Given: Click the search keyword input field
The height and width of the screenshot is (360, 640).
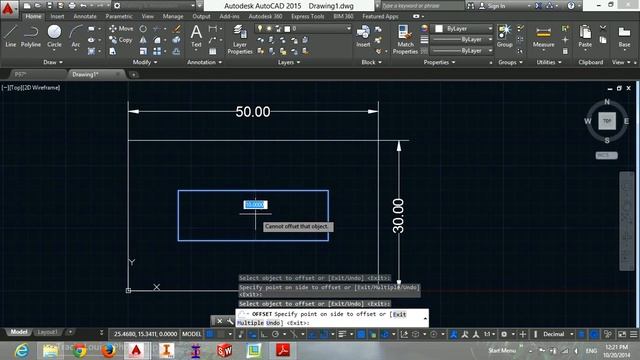Looking at the screenshot, I should pyautogui.click(x=422, y=6).
